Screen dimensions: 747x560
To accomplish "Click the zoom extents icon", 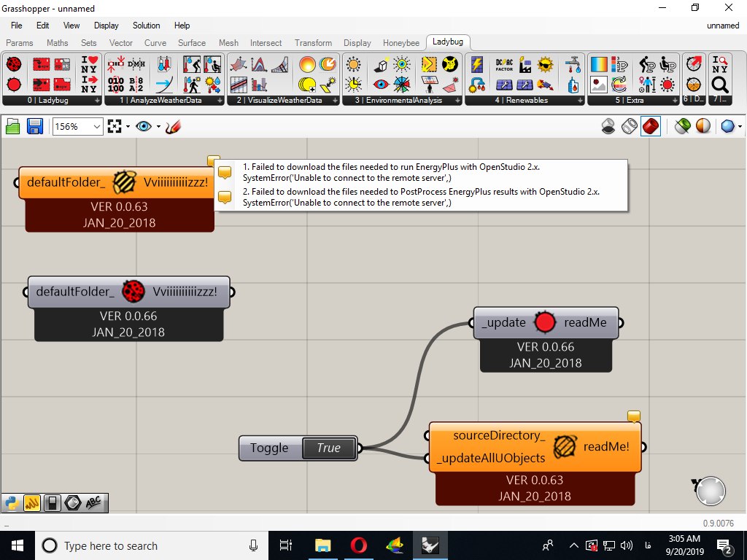I will pos(115,127).
